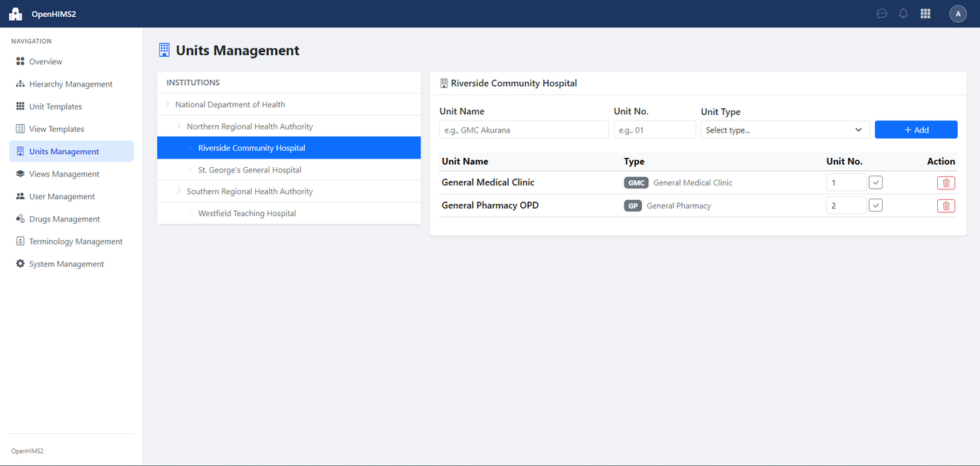Click the GP type badge

coord(633,205)
